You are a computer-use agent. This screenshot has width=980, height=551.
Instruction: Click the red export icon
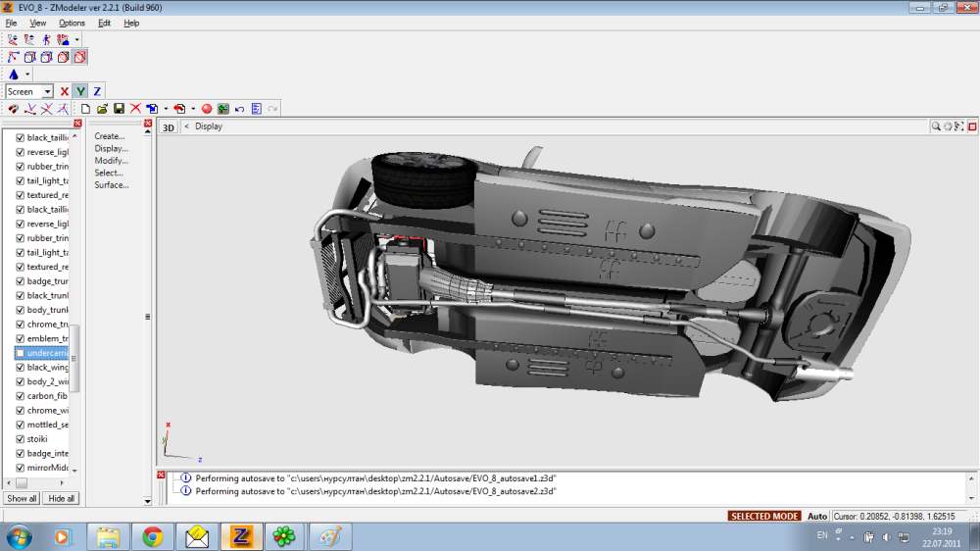pos(179,109)
